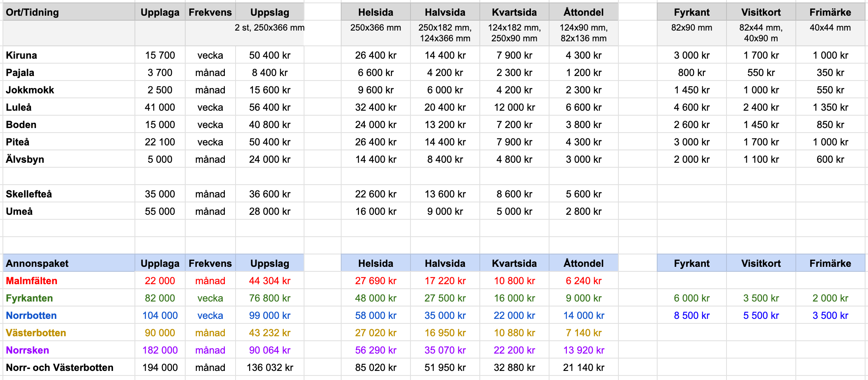The width and height of the screenshot is (868, 380).
Task: Select the Jokkmokk Uppslag price 15 600 kr
Action: [x=269, y=90]
